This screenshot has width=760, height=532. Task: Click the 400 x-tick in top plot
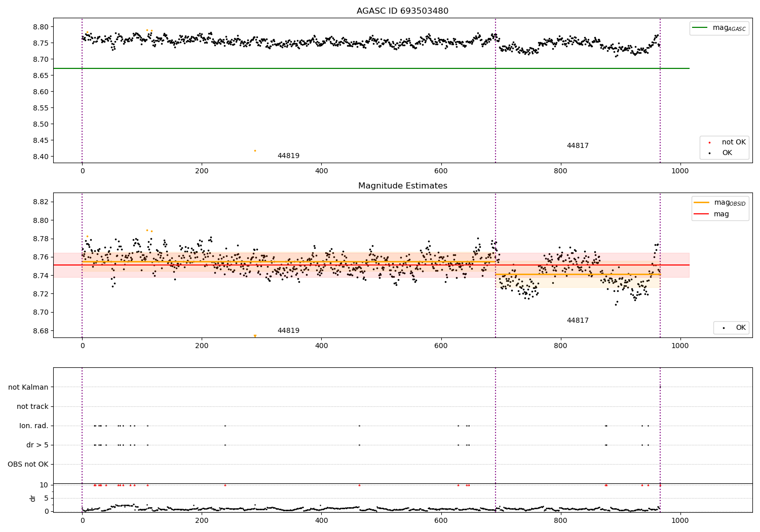[x=321, y=171]
